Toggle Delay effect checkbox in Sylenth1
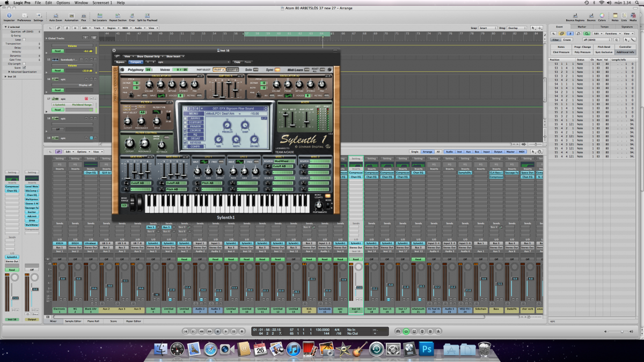This screenshot has width=644, height=362. tap(186, 138)
